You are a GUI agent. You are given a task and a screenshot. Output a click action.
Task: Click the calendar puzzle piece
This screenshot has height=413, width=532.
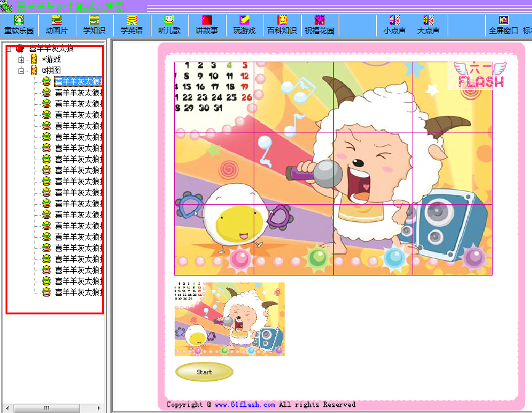(214, 97)
